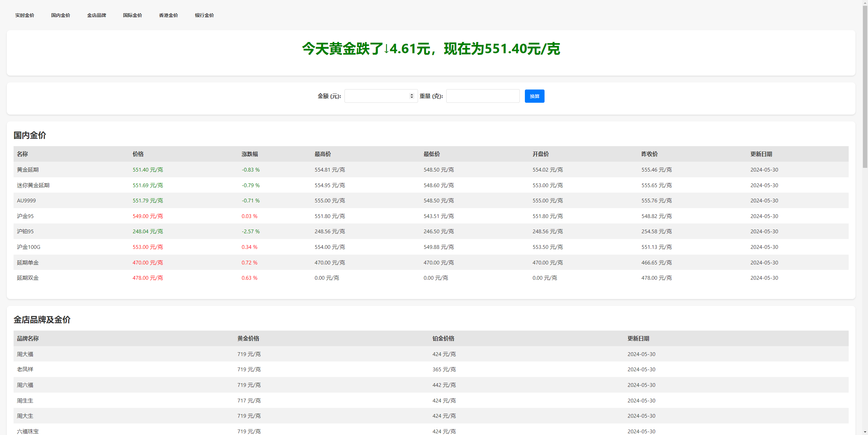The image size is (868, 435).
Task: Focus the 重量 (克) input field
Action: tap(482, 96)
